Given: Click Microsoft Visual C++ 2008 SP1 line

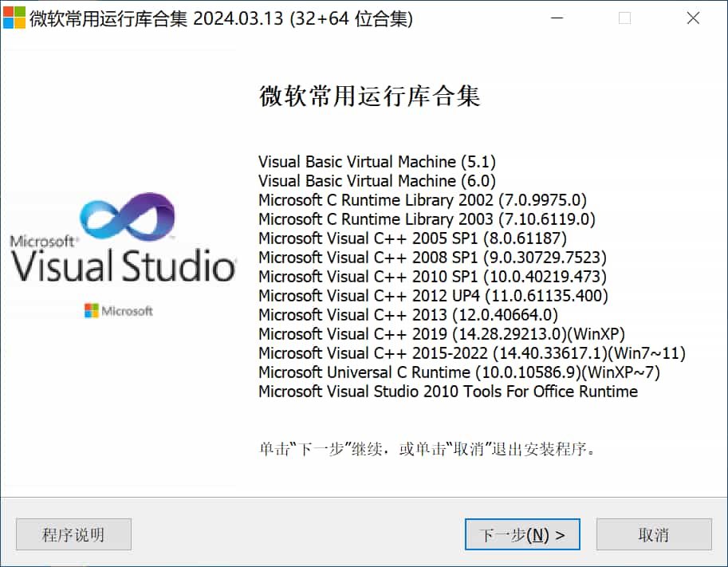Looking at the screenshot, I should [432, 258].
